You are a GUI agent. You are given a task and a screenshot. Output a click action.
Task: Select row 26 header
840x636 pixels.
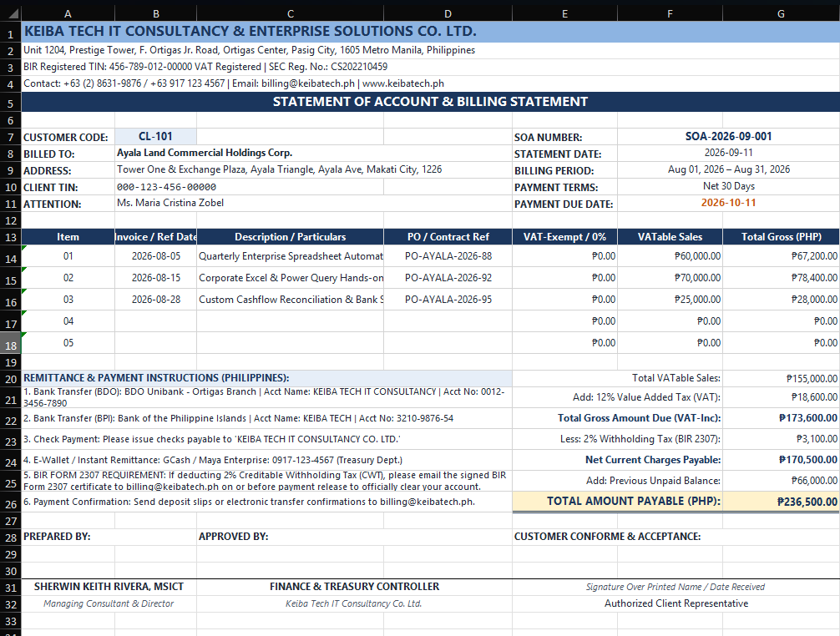[x=11, y=502]
